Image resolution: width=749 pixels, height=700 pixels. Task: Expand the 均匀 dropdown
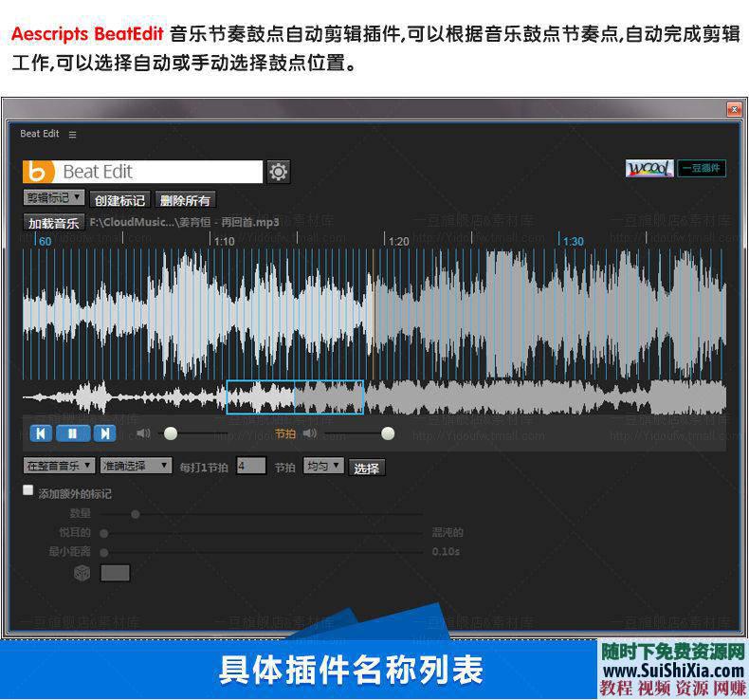pos(322,466)
